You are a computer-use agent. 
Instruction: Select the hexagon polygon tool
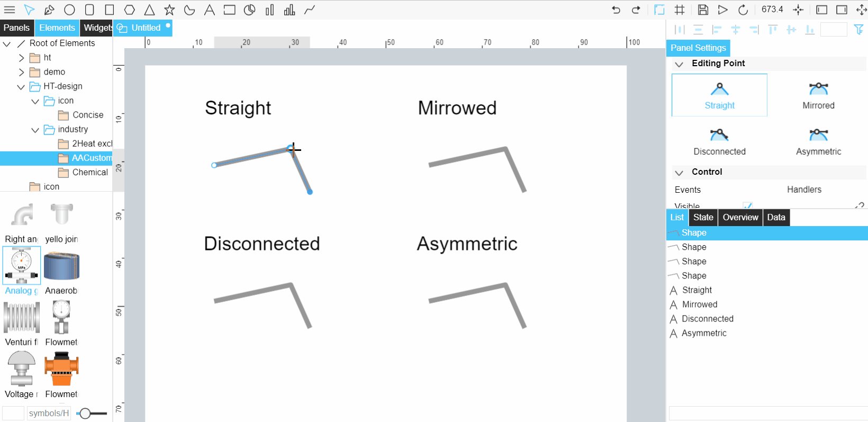[x=130, y=10]
